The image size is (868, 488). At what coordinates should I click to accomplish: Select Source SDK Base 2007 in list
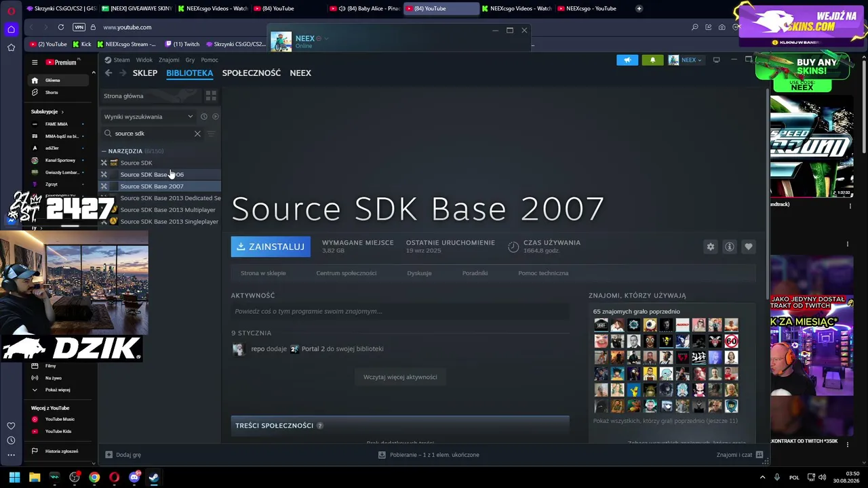coord(161,186)
